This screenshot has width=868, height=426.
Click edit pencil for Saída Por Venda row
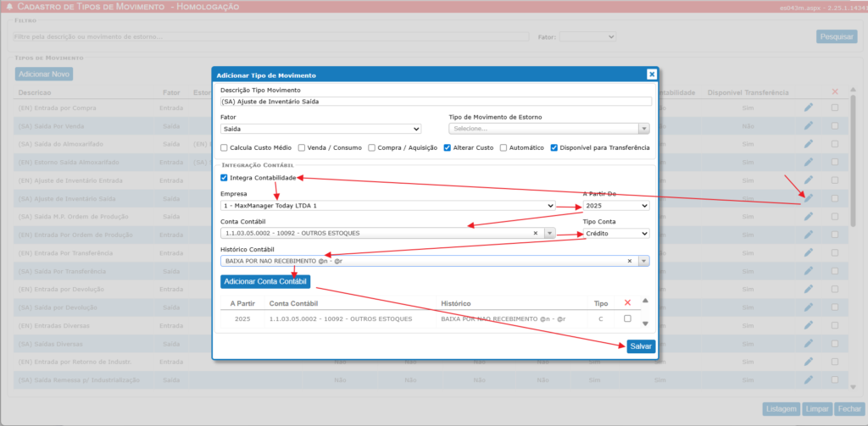point(809,126)
